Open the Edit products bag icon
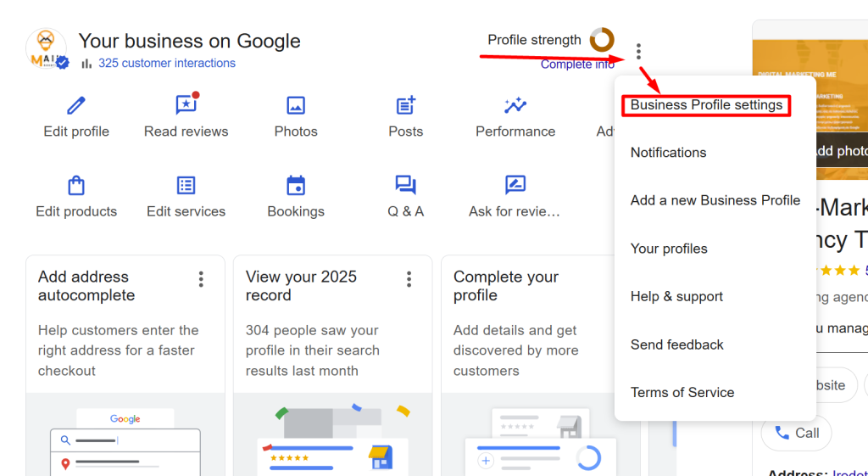This screenshot has width=868, height=476. pyautogui.click(x=76, y=186)
